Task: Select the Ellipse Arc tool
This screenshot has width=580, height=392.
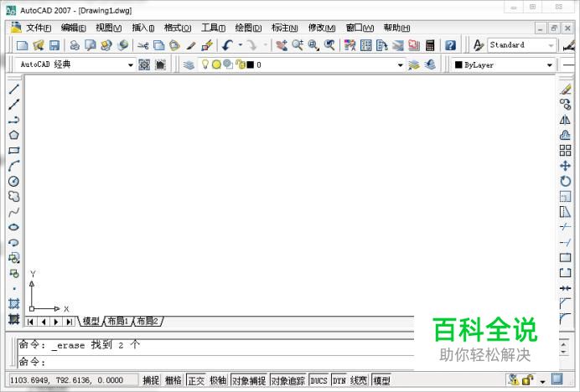Action: click(x=13, y=243)
